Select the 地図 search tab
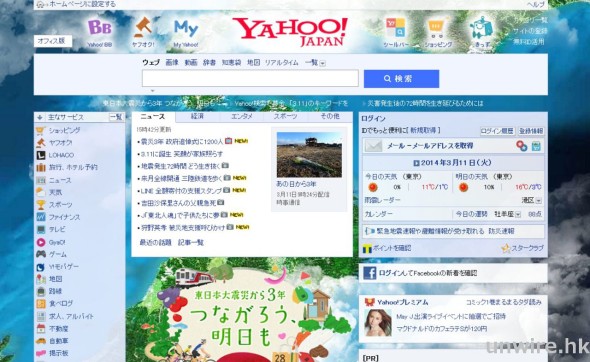Image resolution: width=590 pixels, height=362 pixels. tap(254, 63)
